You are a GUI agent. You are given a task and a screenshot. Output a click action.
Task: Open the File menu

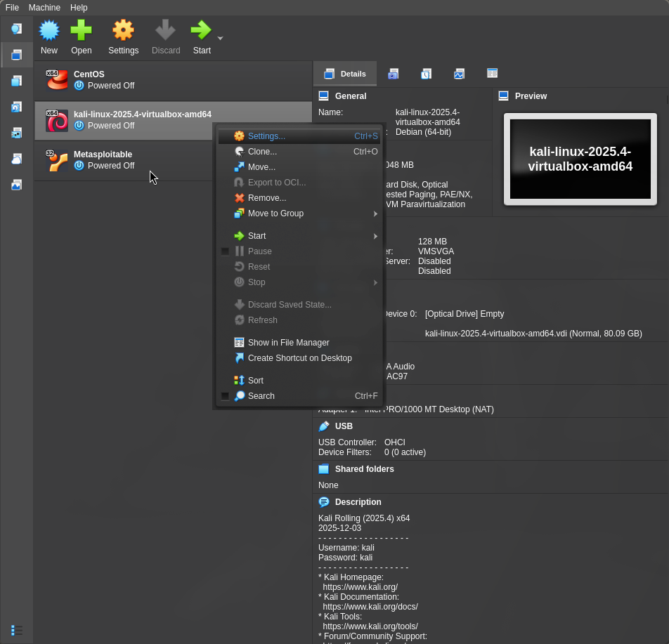12,7
